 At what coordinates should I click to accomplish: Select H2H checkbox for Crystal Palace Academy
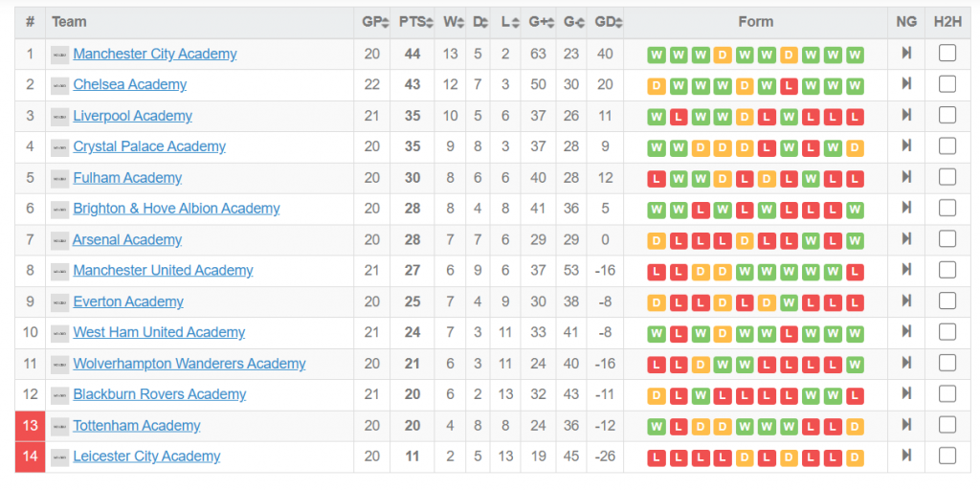click(x=947, y=146)
